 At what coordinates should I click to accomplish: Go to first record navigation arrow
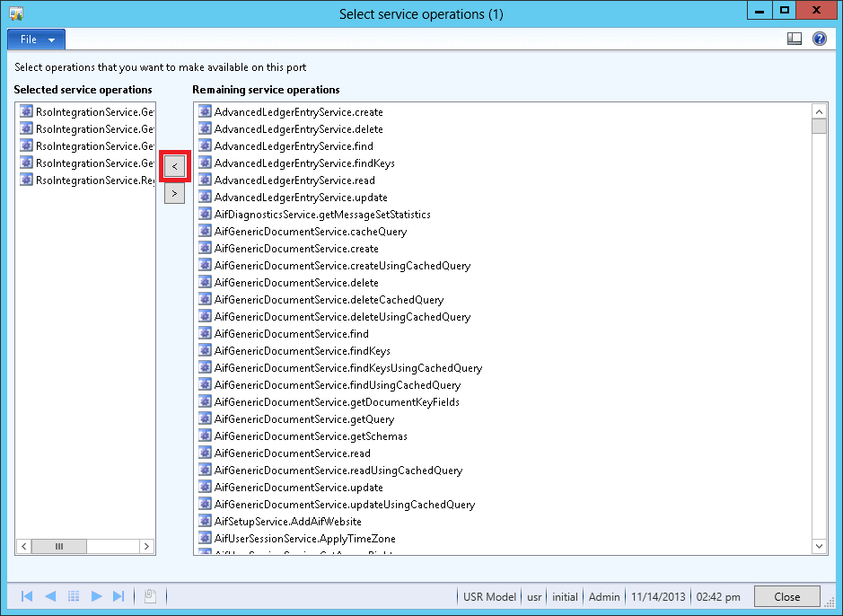[x=27, y=596]
